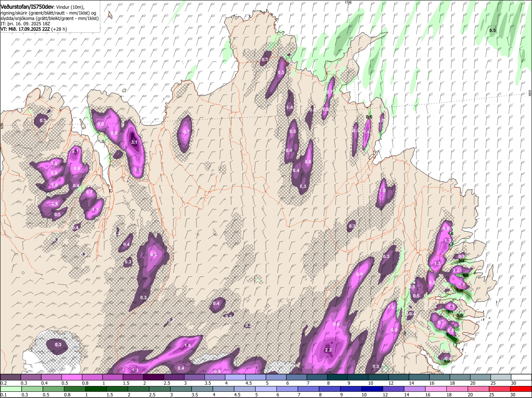
Task: Click the bottom-row legend label '30'
Action: click(x=513, y=395)
